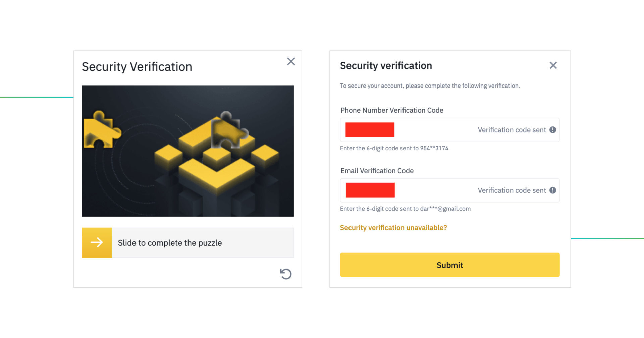Click the Security Verification title on the left dialog

click(137, 66)
